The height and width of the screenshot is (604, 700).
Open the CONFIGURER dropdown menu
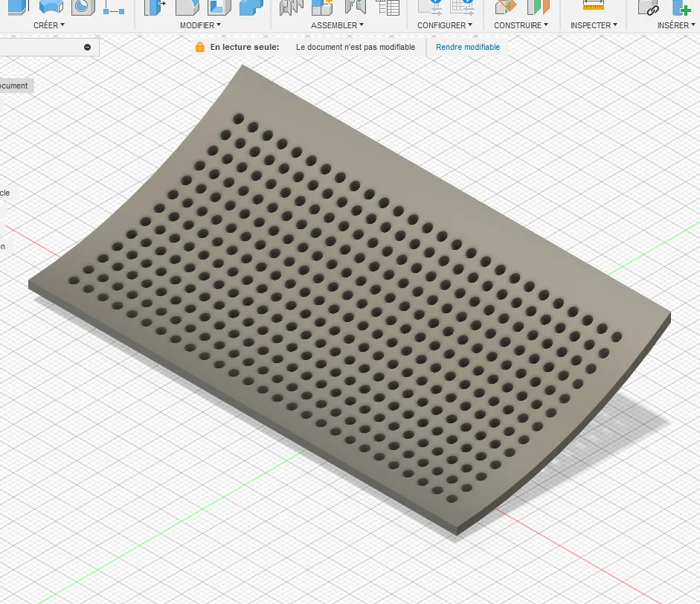(445, 25)
